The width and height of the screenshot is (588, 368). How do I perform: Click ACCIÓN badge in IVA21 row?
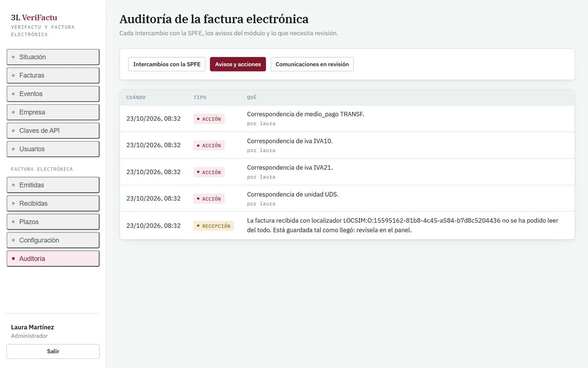pyautogui.click(x=209, y=172)
